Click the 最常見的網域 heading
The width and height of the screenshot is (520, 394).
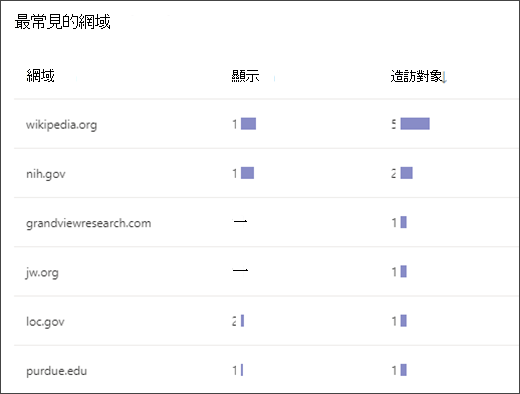coord(62,22)
